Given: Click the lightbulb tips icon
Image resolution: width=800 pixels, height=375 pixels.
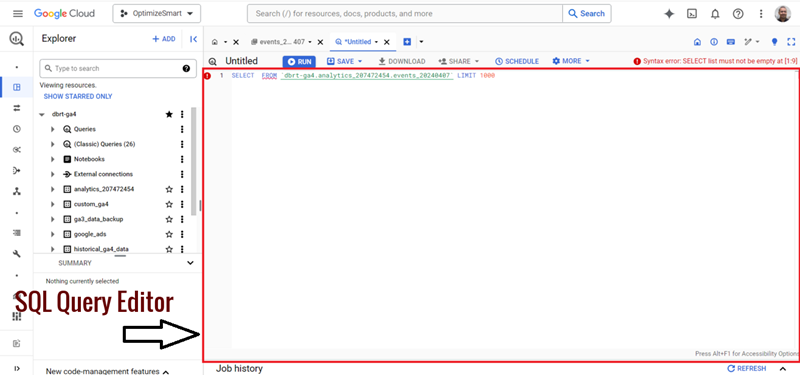Looking at the screenshot, I should (x=774, y=42).
